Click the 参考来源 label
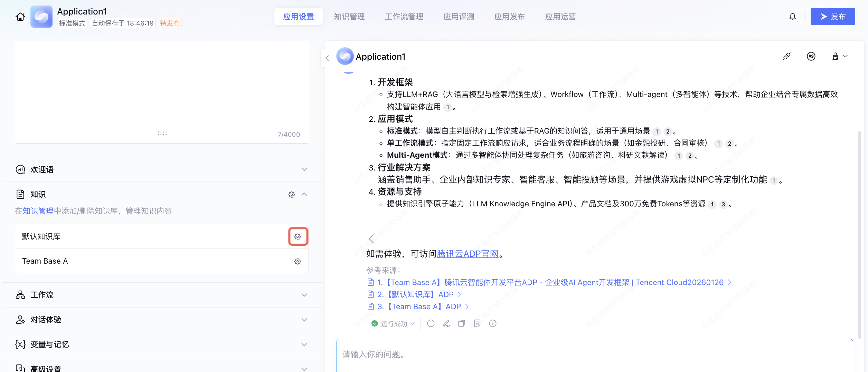 (383, 270)
